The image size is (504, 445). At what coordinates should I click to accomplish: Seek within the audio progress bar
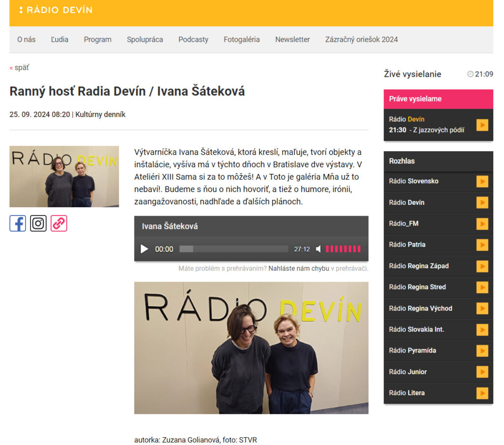pos(233,249)
